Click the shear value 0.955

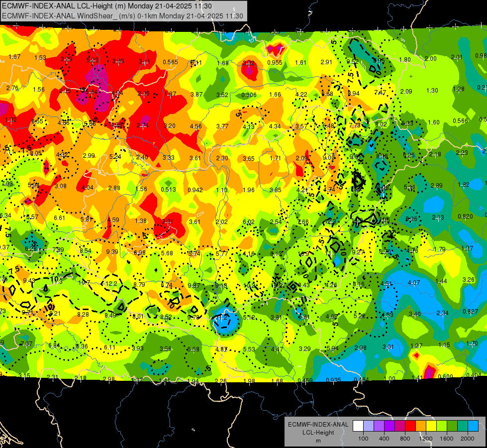[x=275, y=63]
